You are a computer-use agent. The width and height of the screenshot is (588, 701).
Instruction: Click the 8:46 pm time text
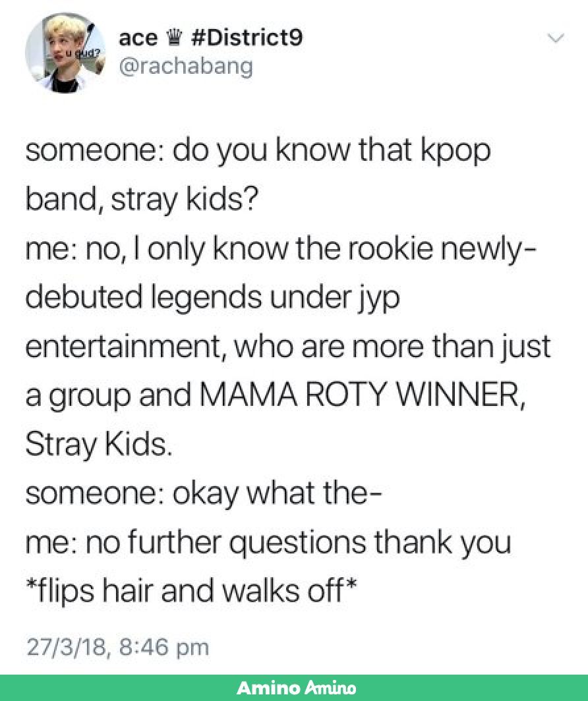[x=163, y=648]
